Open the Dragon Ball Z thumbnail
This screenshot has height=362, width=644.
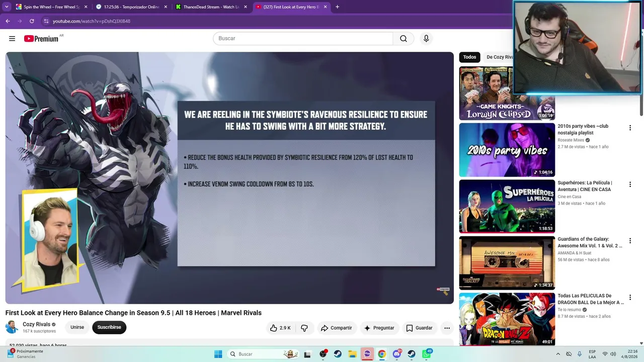pos(507,319)
